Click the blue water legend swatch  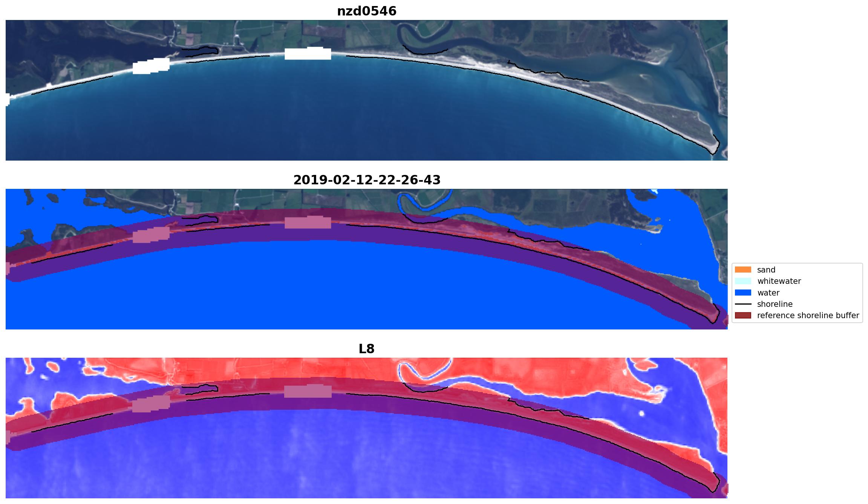742,293
